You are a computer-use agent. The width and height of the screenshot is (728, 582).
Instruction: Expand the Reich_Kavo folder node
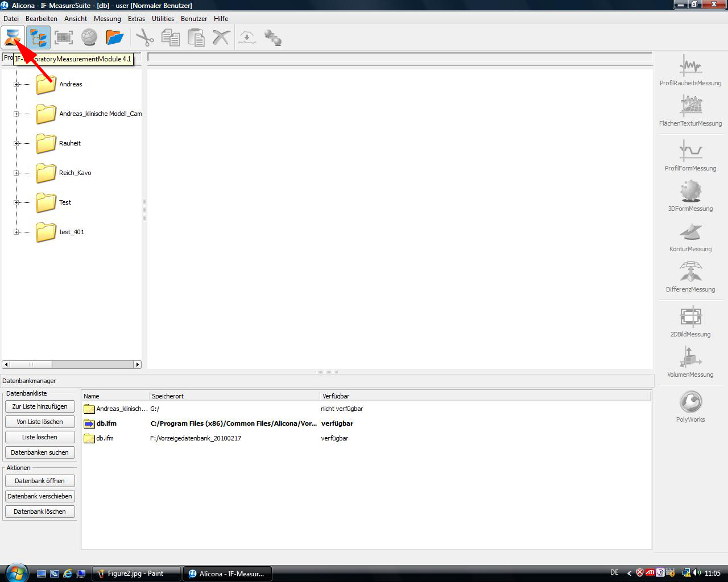(16, 173)
